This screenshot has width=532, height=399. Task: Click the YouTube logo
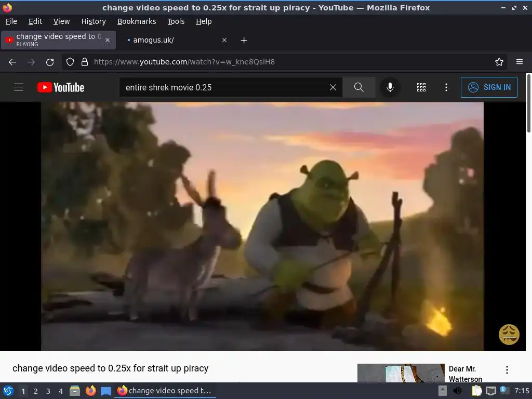pyautogui.click(x=61, y=87)
